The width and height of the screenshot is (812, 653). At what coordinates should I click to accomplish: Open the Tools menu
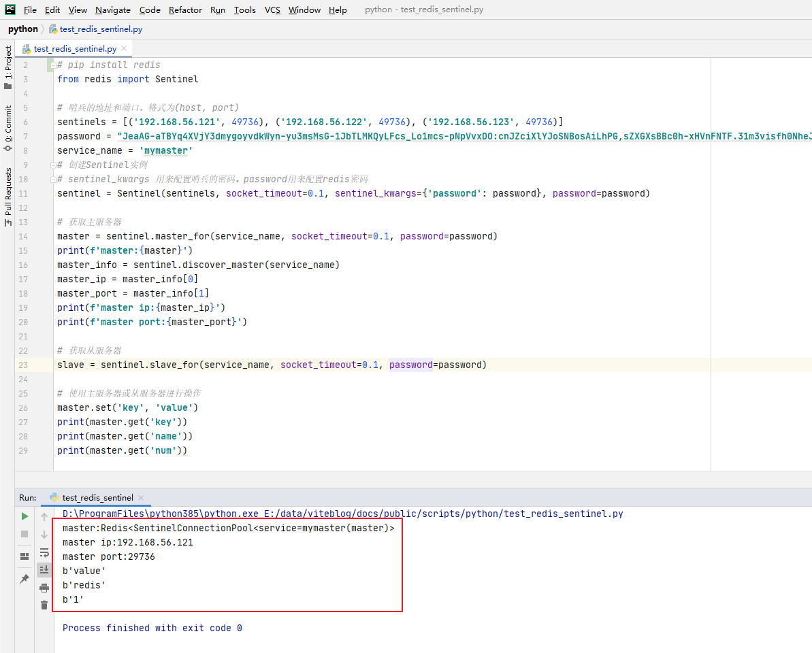(244, 10)
